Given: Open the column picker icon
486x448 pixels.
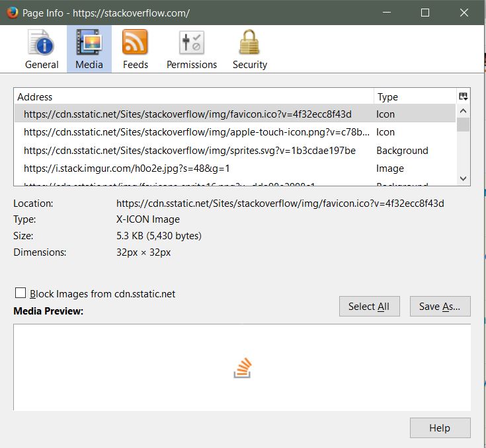Looking at the screenshot, I should [464, 96].
